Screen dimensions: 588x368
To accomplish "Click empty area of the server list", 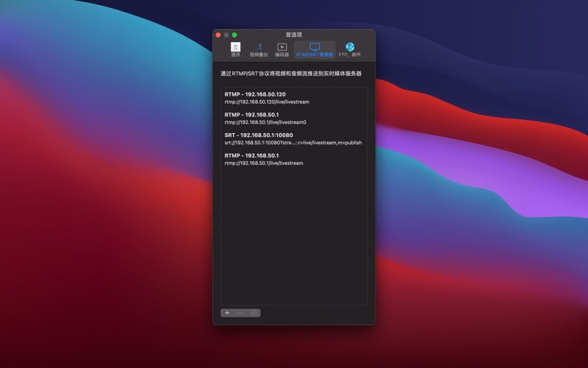I will click(x=294, y=236).
